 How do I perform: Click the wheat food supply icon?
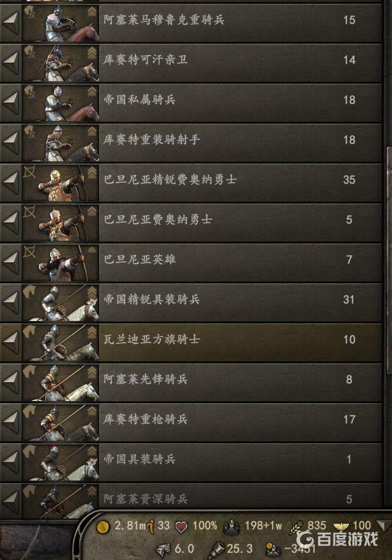pyautogui.click(x=296, y=526)
